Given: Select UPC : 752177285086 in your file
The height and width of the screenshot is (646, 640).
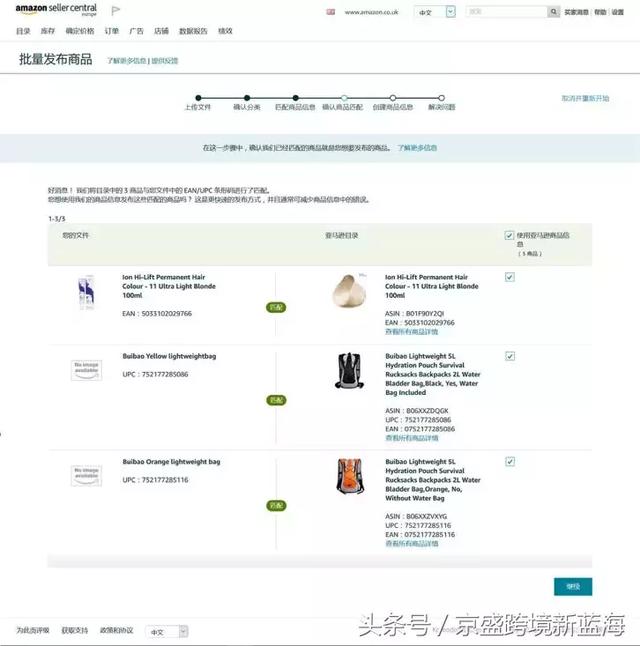Looking at the screenshot, I should (x=155, y=374).
